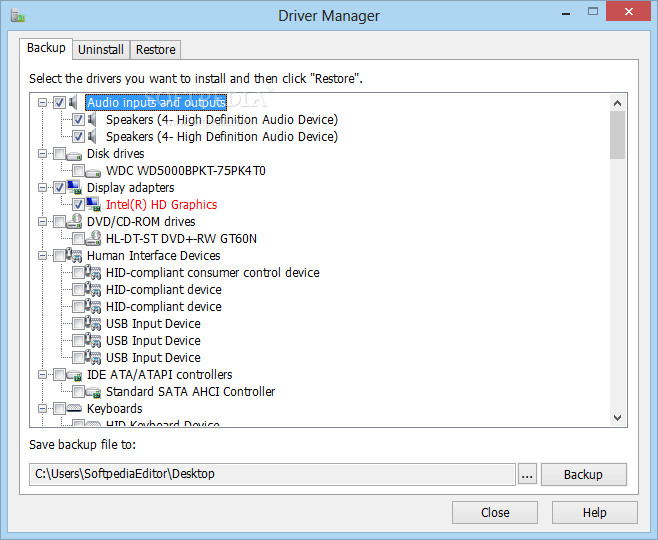Check the DVD/CD-ROM drives checkbox
The image size is (658, 540).
(59, 222)
